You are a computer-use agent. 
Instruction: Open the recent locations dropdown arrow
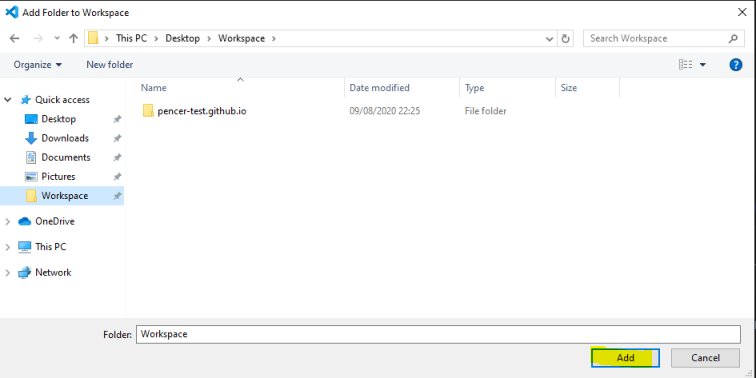point(57,39)
